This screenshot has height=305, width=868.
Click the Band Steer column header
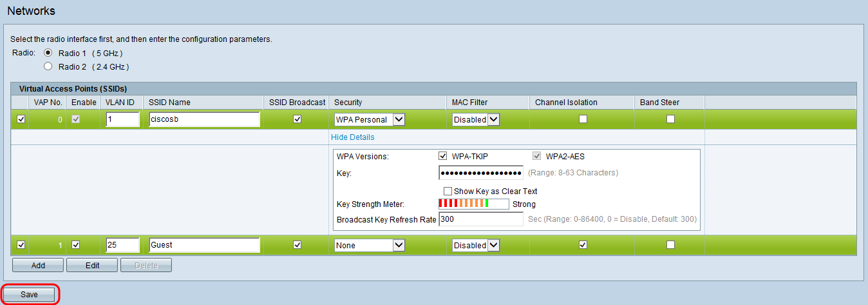coord(659,102)
